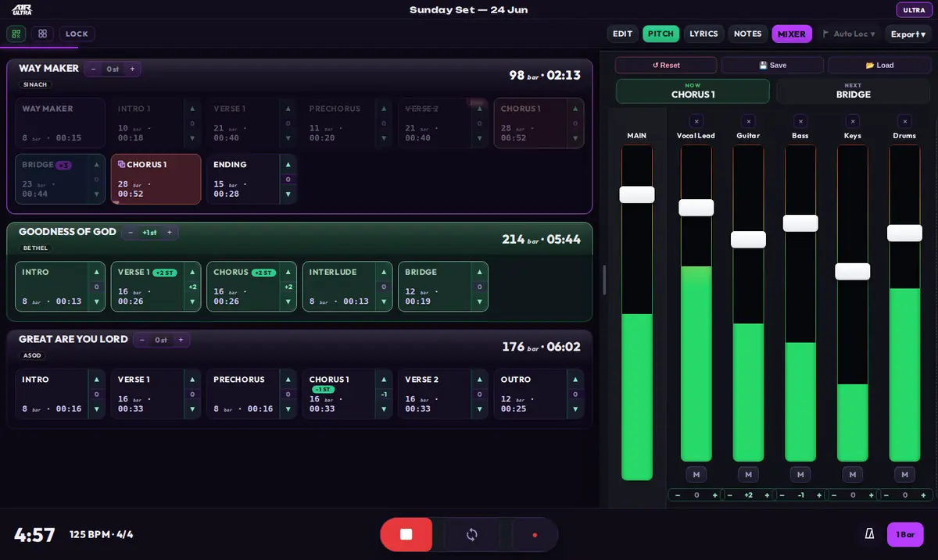The image size is (938, 560).
Task: Switch to the EDIT tab
Action: click(623, 34)
